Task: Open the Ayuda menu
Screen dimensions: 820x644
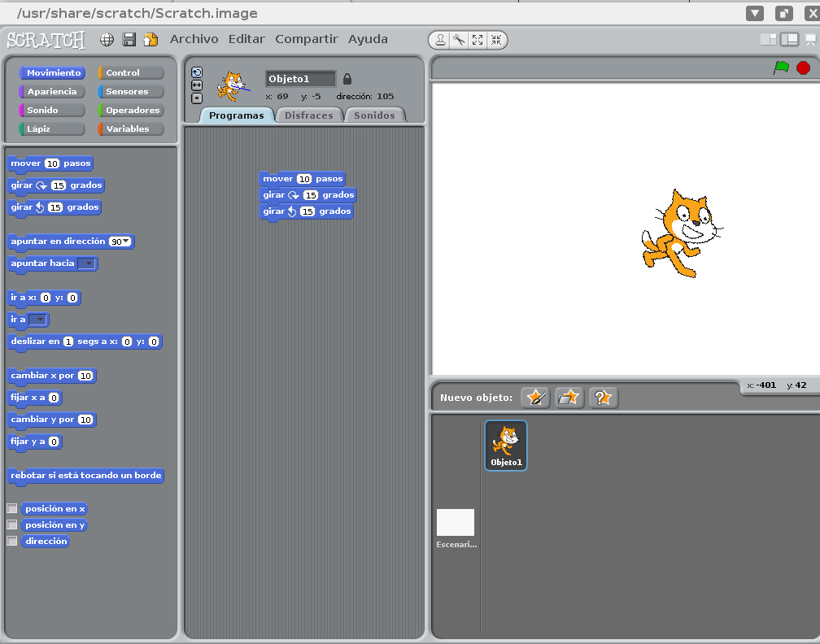Action: point(368,39)
